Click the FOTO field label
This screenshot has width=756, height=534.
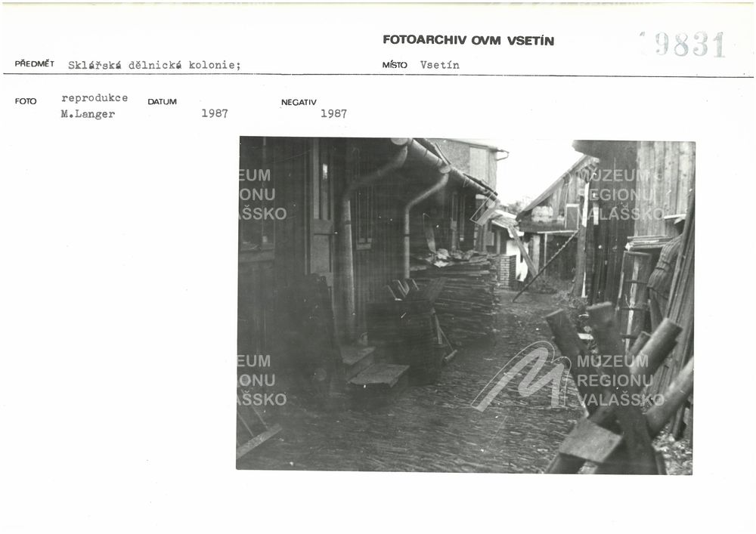pos(26,101)
